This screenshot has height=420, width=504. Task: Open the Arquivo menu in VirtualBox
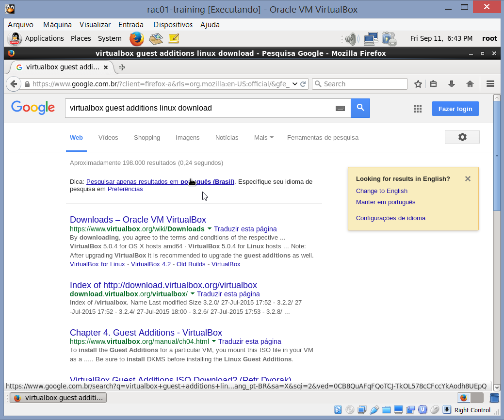pyautogui.click(x=20, y=25)
